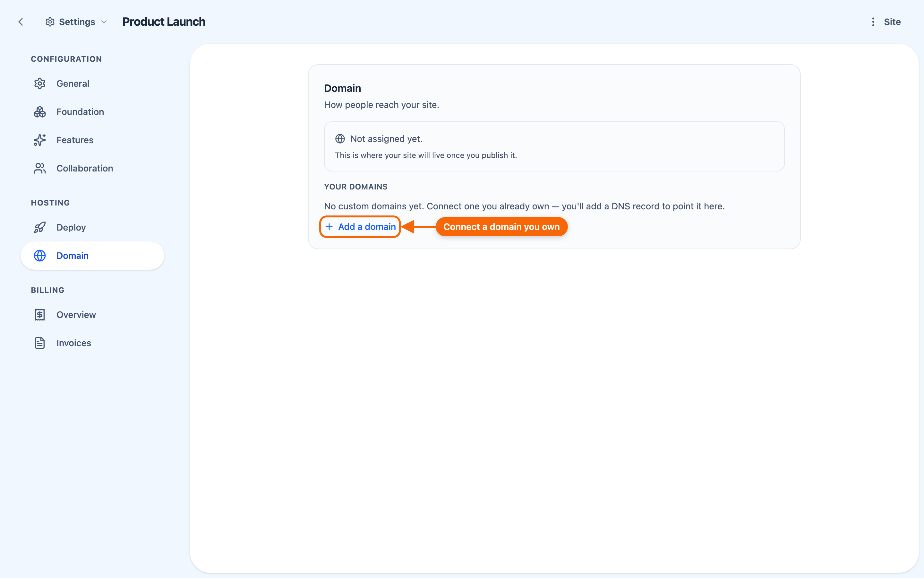
Task: Click the Product Launch title
Action: [x=164, y=22]
